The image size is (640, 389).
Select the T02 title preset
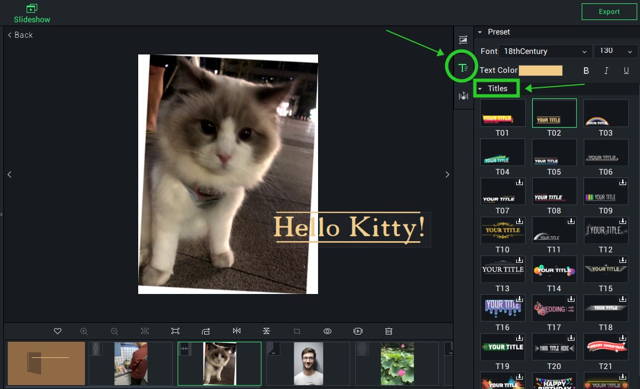point(554,113)
